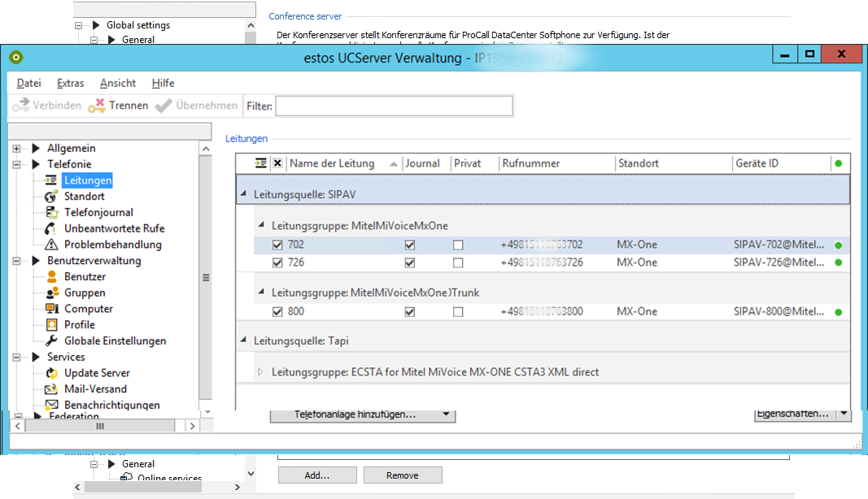Open the Extras menu
Viewport: 868px width, 499px height.
[x=70, y=83]
